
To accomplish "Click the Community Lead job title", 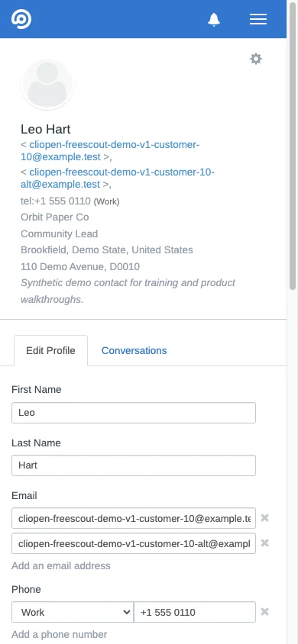I will pos(59,234).
